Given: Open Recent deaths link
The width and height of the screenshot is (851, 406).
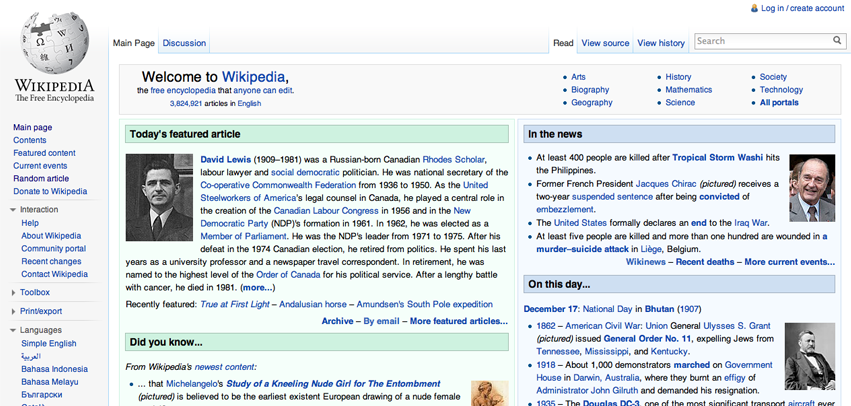Looking at the screenshot, I should click(x=704, y=262).
